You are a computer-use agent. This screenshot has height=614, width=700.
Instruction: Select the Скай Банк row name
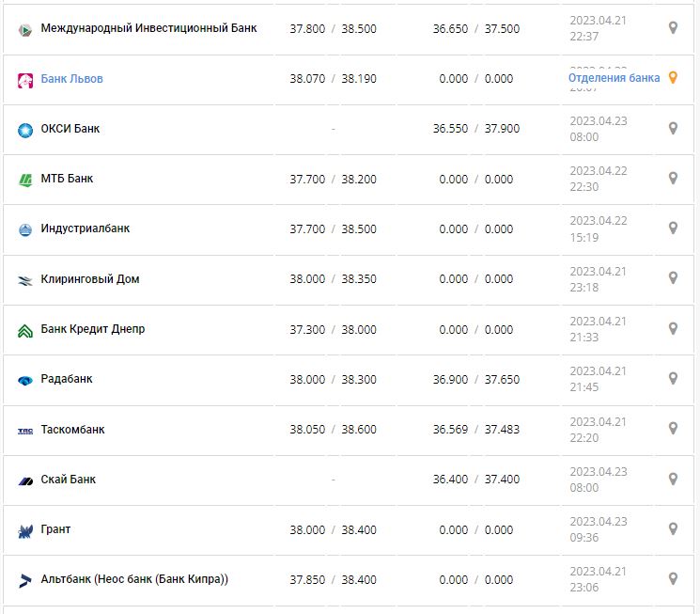coord(69,480)
